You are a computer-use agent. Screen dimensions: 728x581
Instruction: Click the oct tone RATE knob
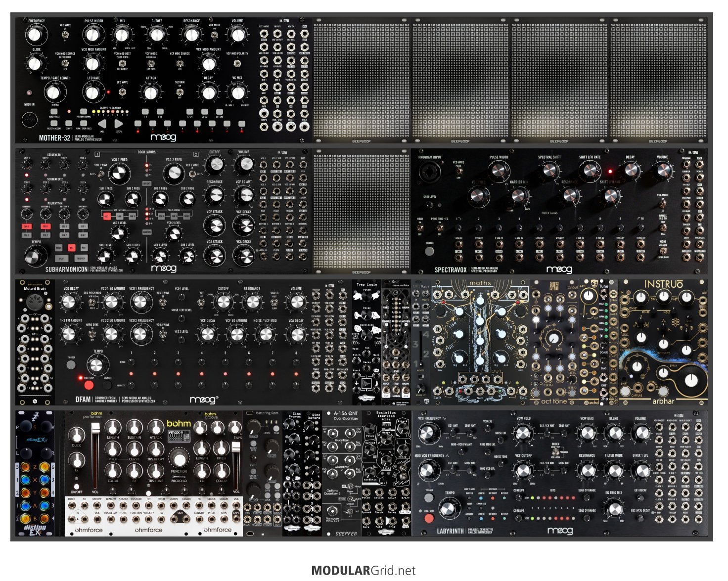click(554, 339)
